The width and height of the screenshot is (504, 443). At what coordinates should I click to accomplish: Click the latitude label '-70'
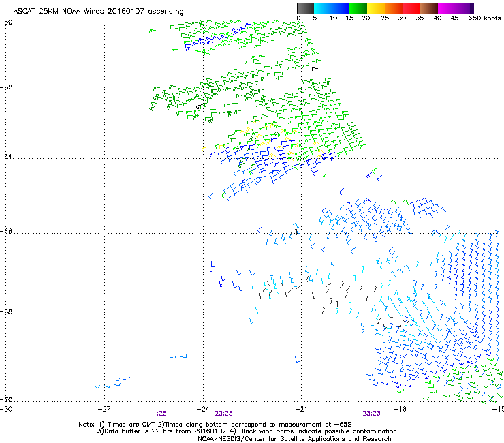6,399
